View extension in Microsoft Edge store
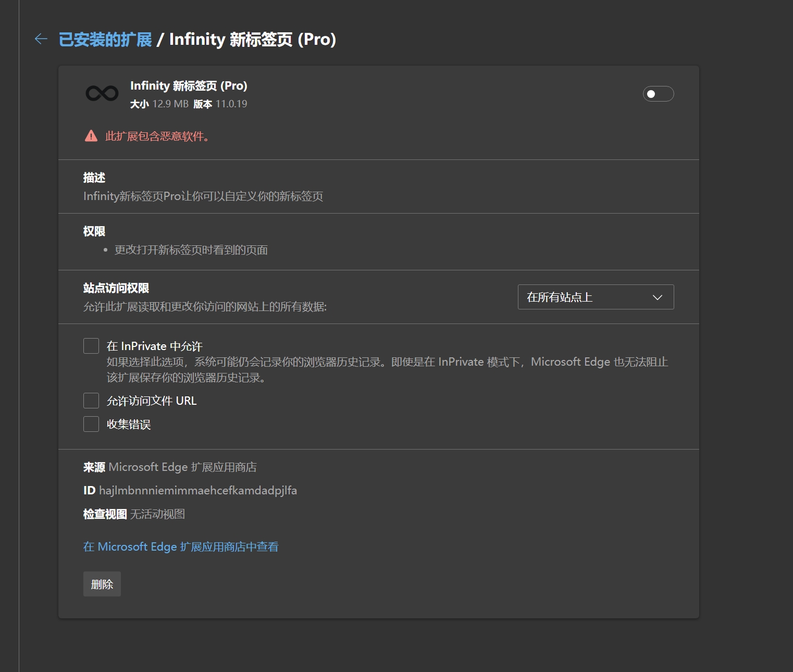Image resolution: width=793 pixels, height=672 pixels. pos(181,546)
